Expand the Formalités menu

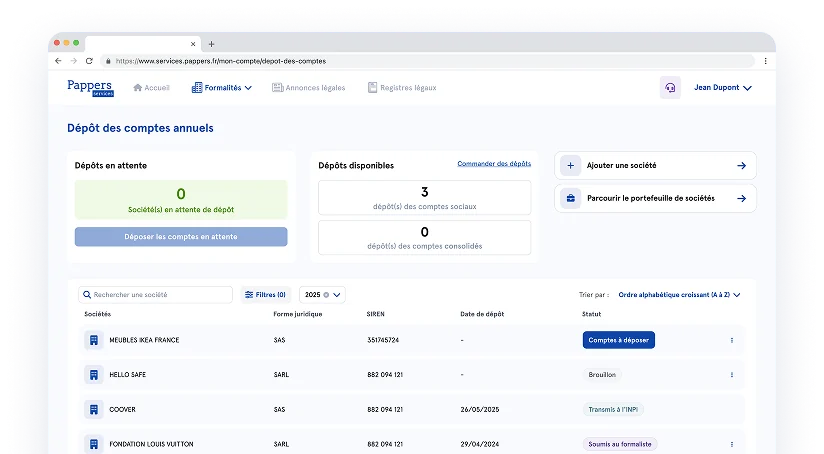click(x=222, y=88)
